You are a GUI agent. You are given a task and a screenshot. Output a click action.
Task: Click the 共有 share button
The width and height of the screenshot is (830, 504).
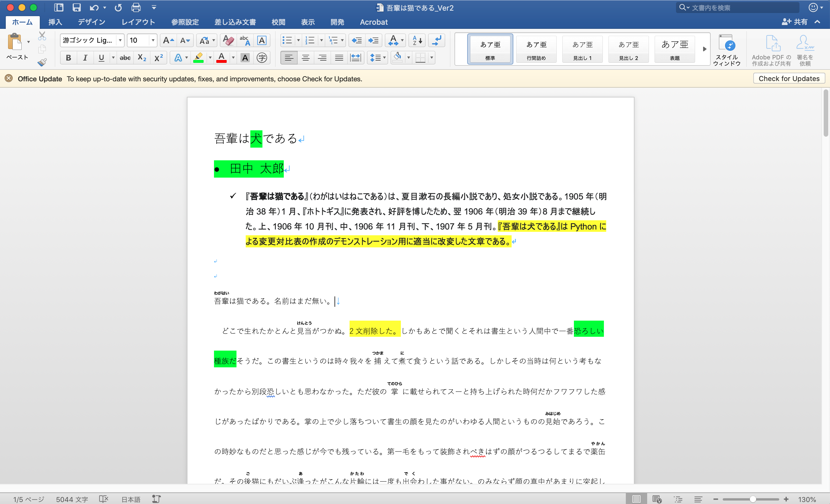point(795,22)
